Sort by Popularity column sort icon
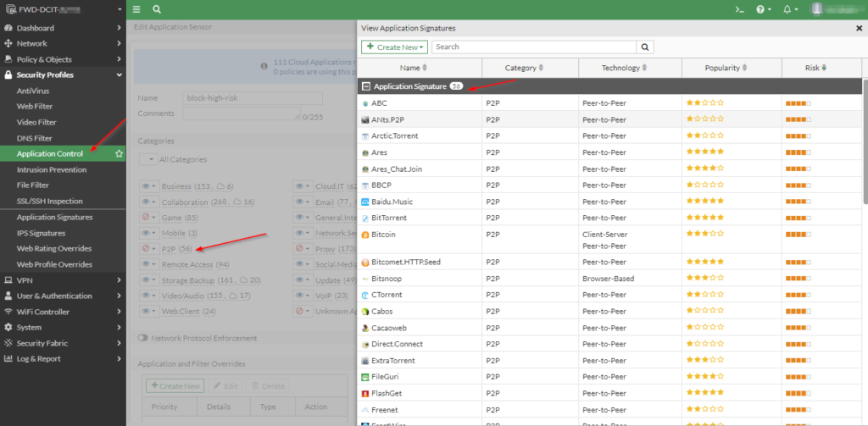Viewport: 868px width, 426px height. [x=744, y=68]
